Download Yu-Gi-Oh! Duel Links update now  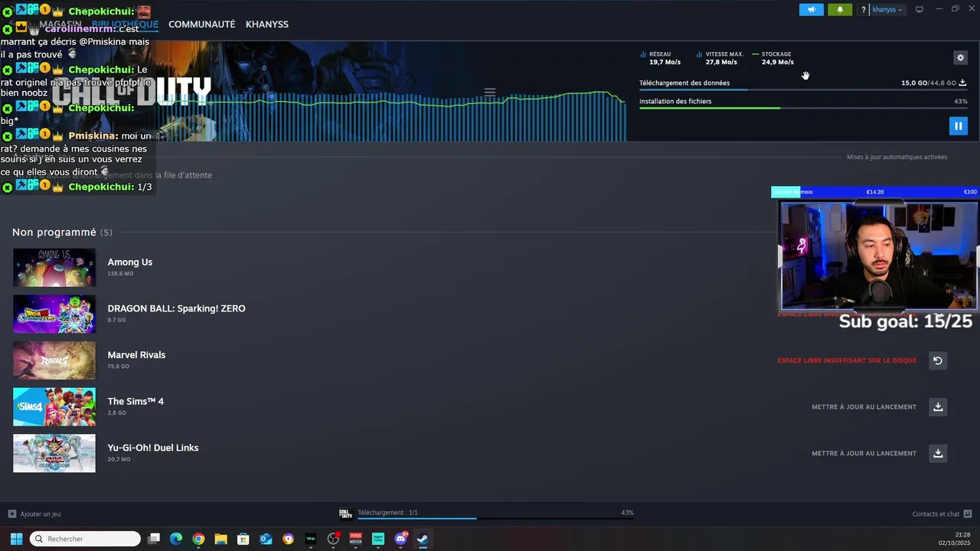pyautogui.click(x=937, y=454)
